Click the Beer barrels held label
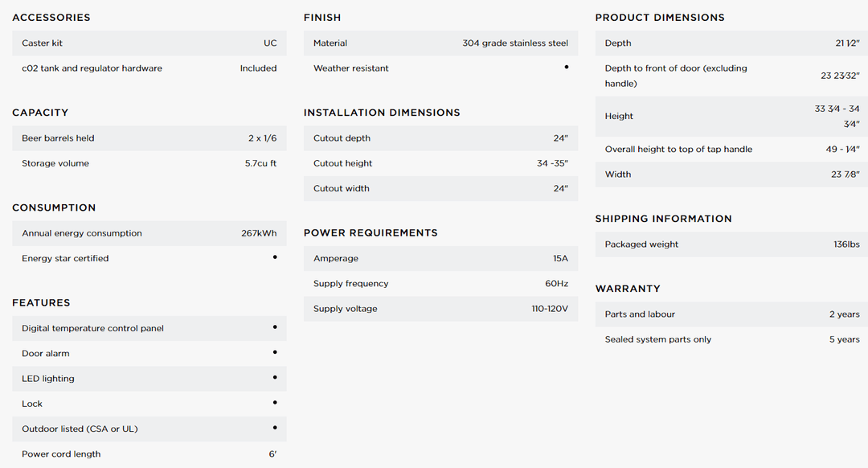The image size is (868, 468). pyautogui.click(x=58, y=138)
